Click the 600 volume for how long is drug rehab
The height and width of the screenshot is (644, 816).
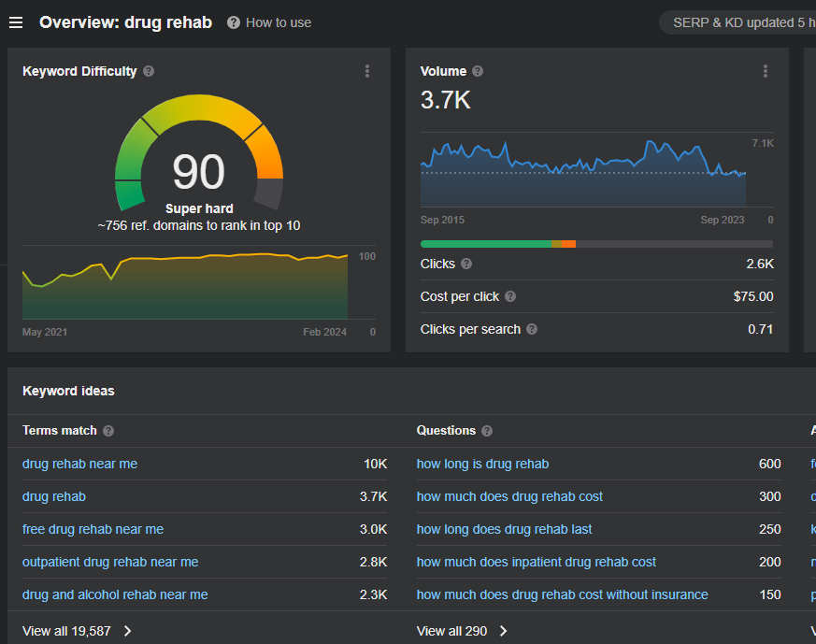coord(769,464)
